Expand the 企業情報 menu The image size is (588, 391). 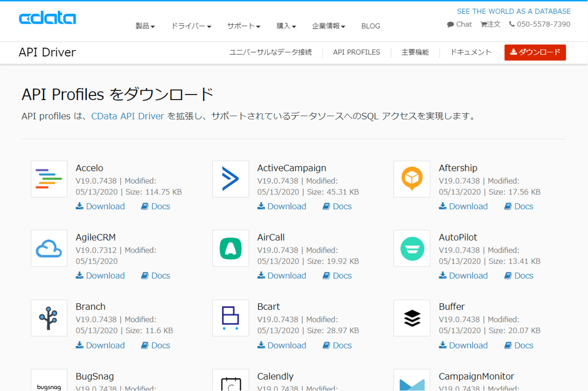[329, 26]
